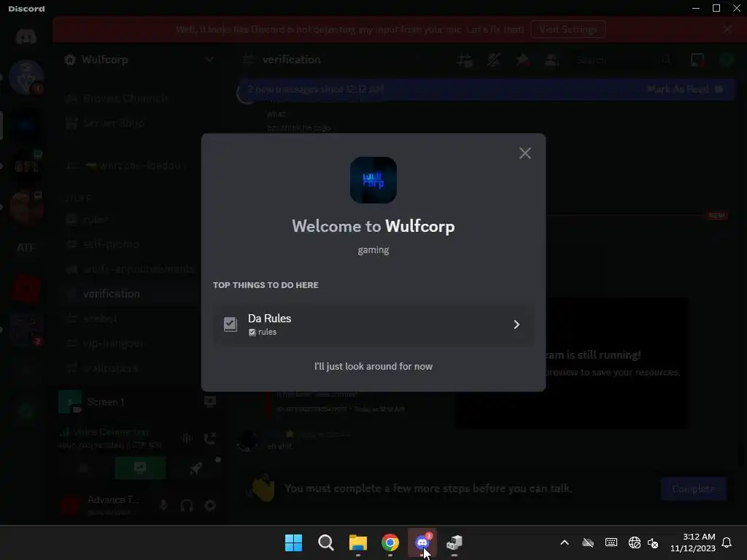The height and width of the screenshot is (560, 747).
Task: Open the Da Rules item
Action: tap(373, 324)
